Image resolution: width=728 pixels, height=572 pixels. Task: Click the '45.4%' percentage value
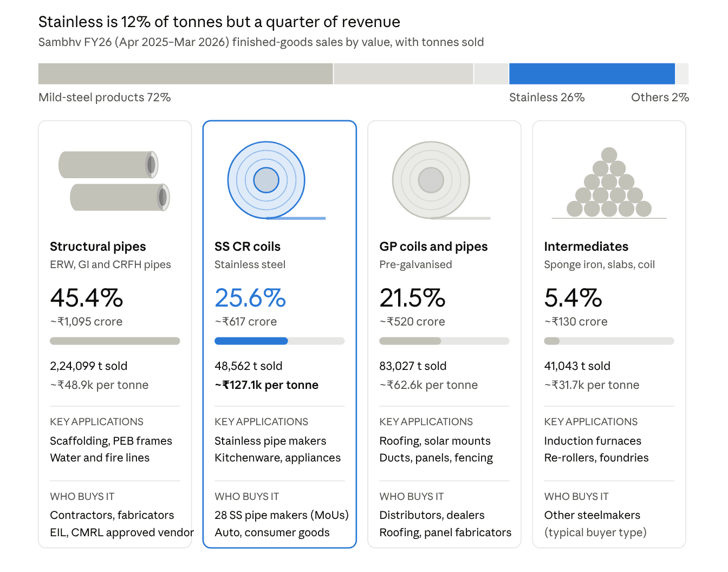click(x=87, y=298)
